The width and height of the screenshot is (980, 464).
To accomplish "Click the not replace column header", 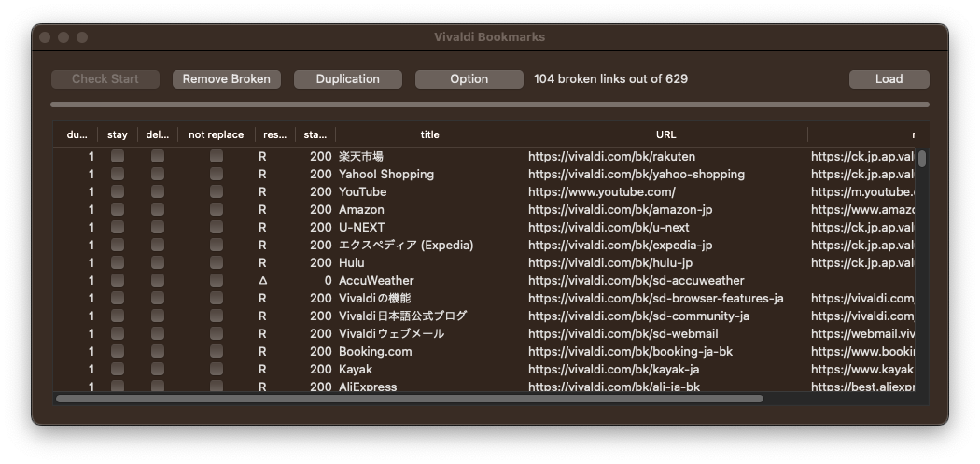I will (217, 134).
